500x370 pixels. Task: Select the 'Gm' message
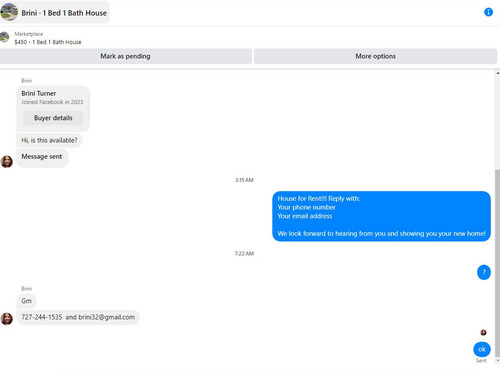[26, 301]
